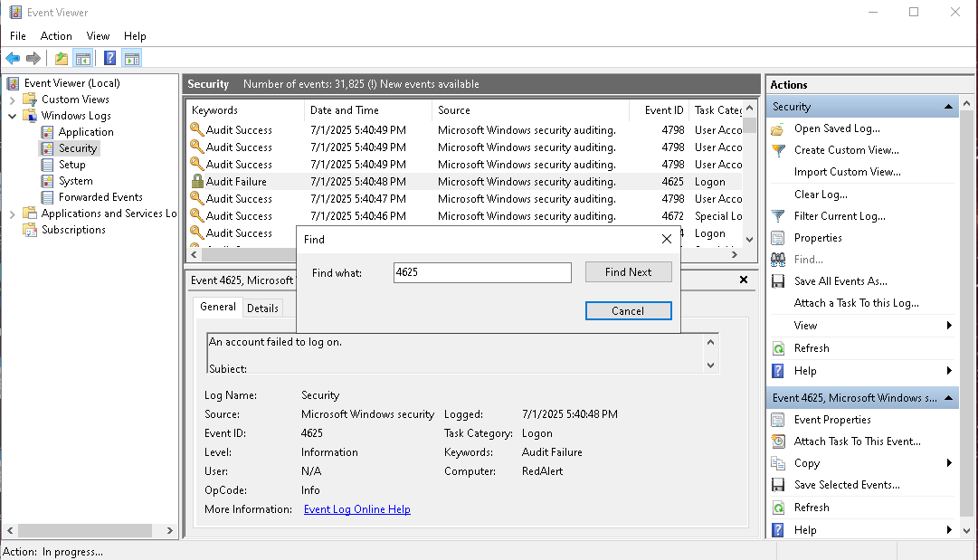
Task: Click the Find what text field
Action: point(482,272)
